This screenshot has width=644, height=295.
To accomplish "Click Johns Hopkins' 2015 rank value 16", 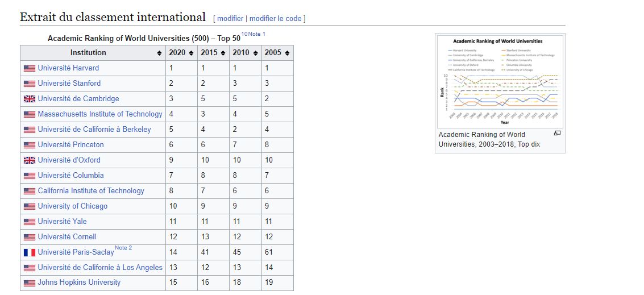I will (205, 282).
